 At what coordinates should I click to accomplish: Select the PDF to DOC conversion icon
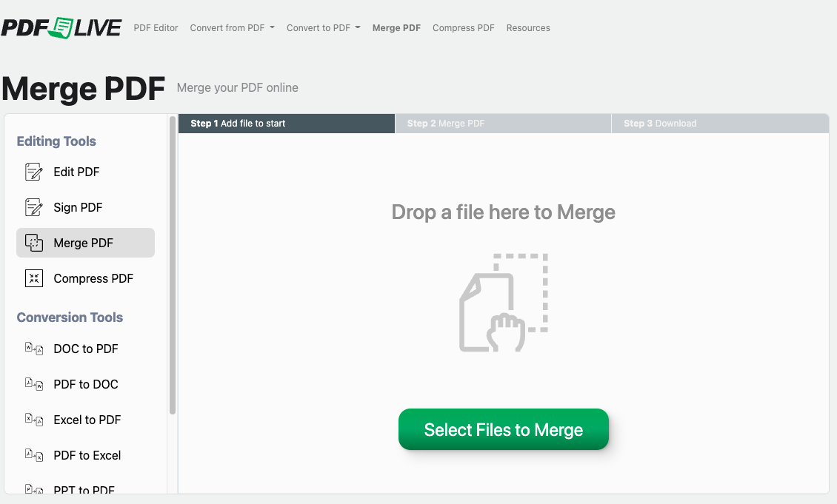(33, 385)
